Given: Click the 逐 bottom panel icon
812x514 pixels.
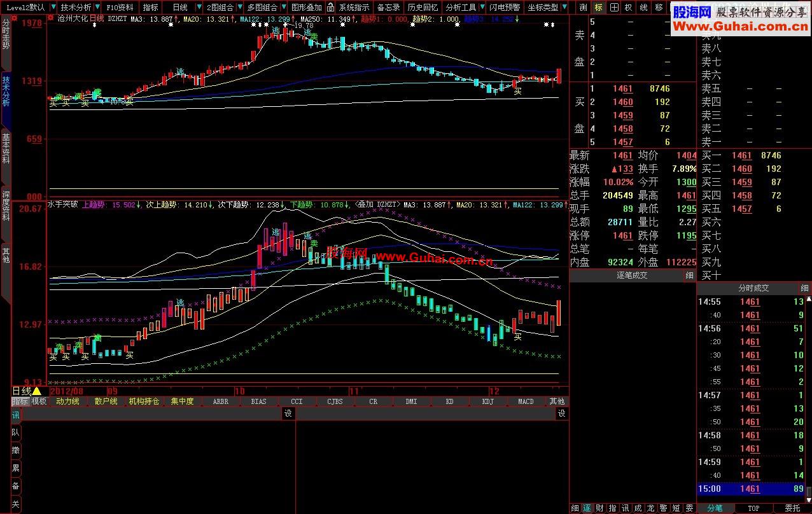Looking at the screenshot, I should (x=587, y=508).
